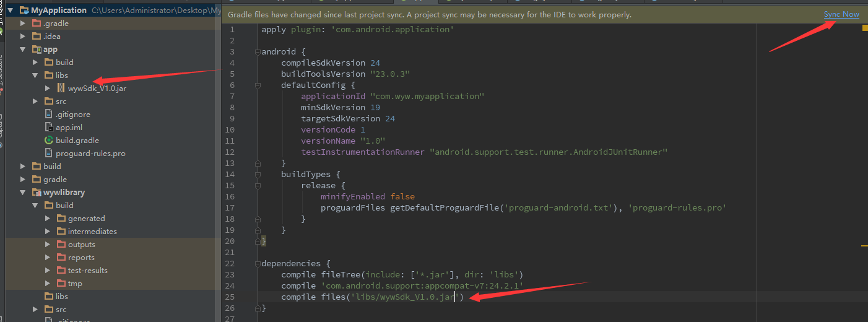
Task: Click the Sync Now link
Action: coord(841,14)
